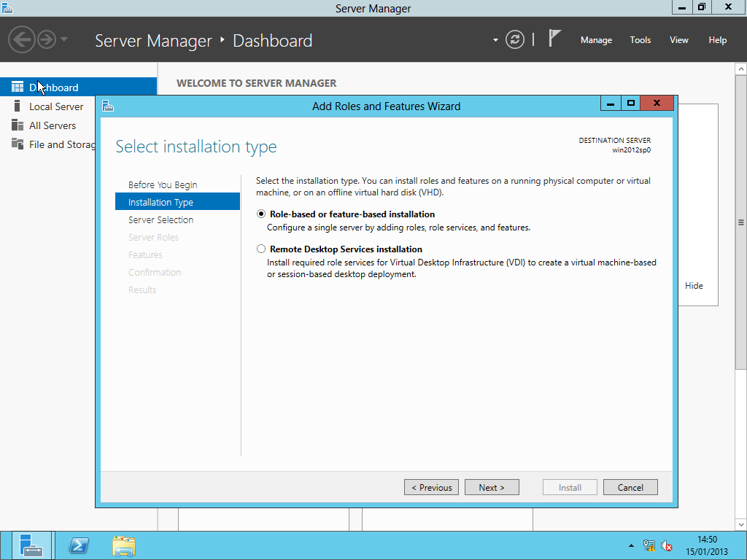Go to Server Selection wizard step

click(160, 219)
